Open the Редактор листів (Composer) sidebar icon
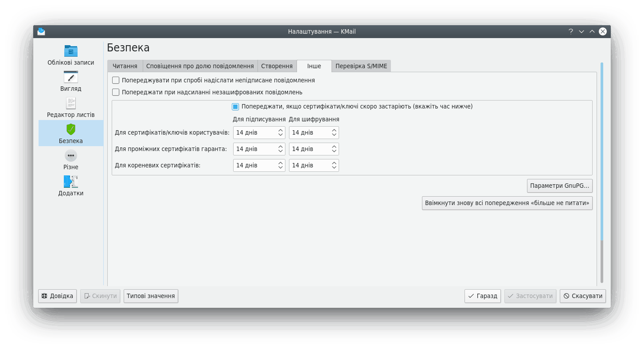 pyautogui.click(x=70, y=103)
